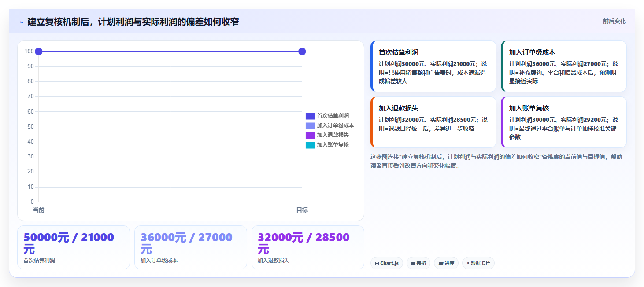
Task: Click the 50000元 / 21000元 stat value
Action: tap(69, 243)
